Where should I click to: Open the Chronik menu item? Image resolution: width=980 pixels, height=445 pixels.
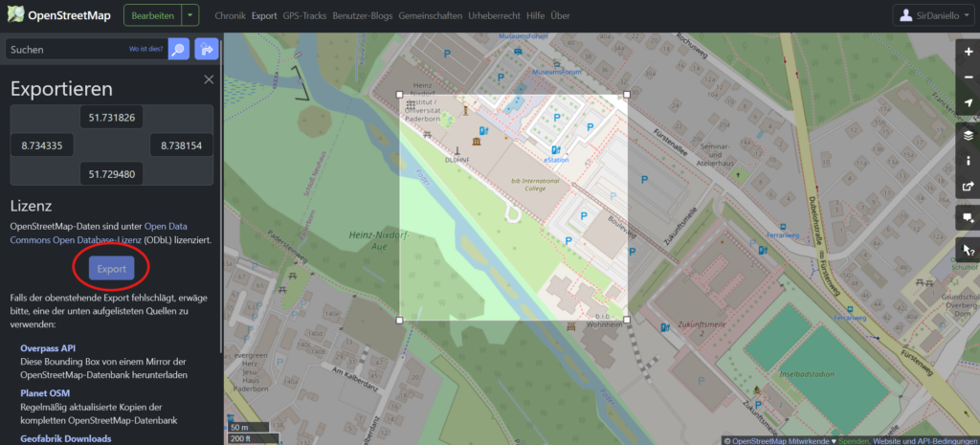point(230,16)
